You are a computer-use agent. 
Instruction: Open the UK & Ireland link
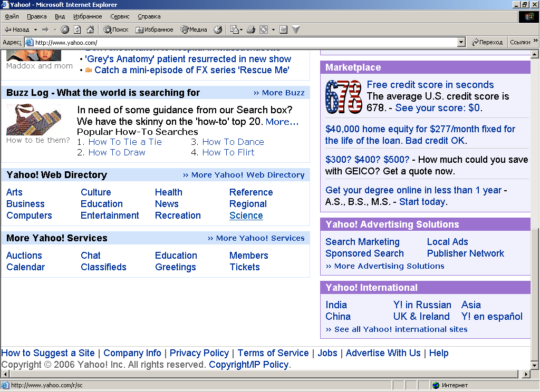(421, 317)
